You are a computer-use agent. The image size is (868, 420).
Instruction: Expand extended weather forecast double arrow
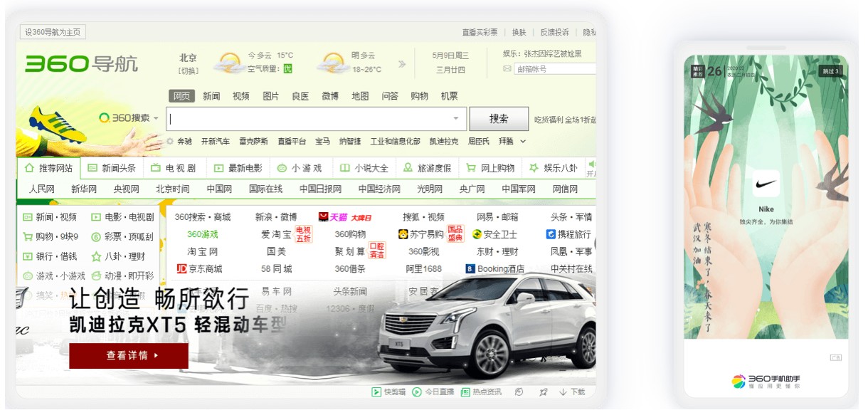pyautogui.click(x=402, y=64)
